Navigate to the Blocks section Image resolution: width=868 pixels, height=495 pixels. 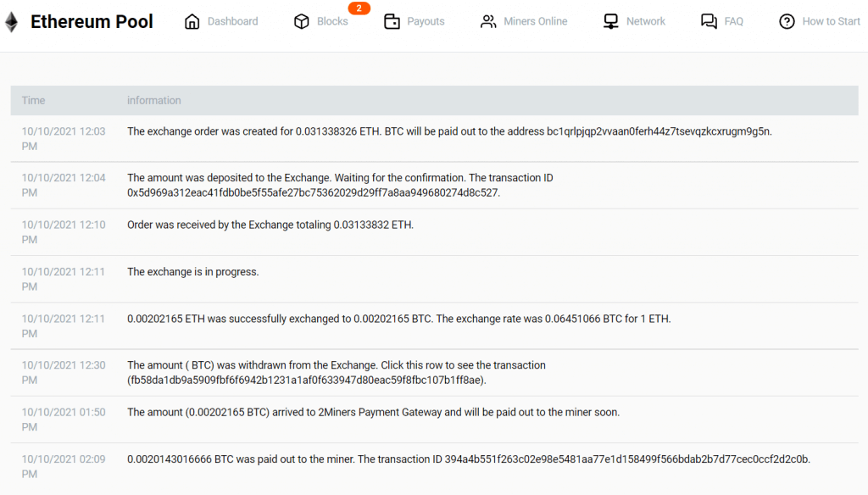[332, 21]
